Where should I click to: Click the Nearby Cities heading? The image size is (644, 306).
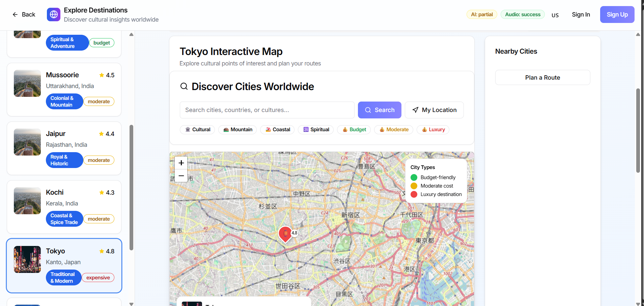pos(516,51)
